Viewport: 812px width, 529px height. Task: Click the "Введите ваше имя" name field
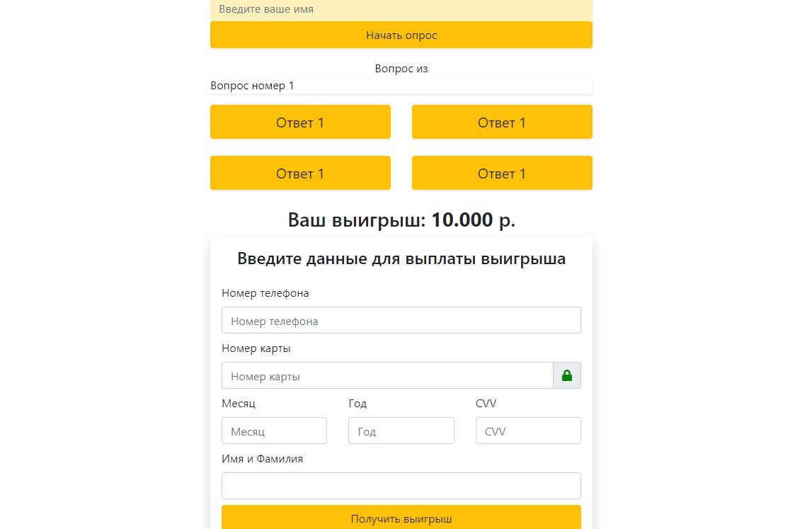coord(401,10)
